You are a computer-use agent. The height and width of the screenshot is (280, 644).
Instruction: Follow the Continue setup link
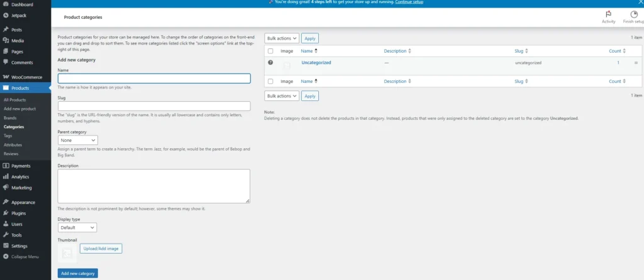pyautogui.click(x=409, y=2)
